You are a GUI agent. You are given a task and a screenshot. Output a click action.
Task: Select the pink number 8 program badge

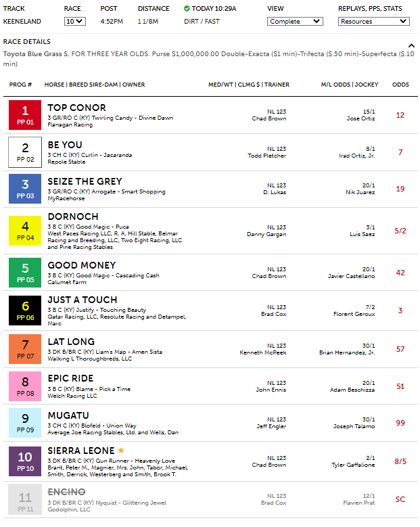(x=25, y=386)
